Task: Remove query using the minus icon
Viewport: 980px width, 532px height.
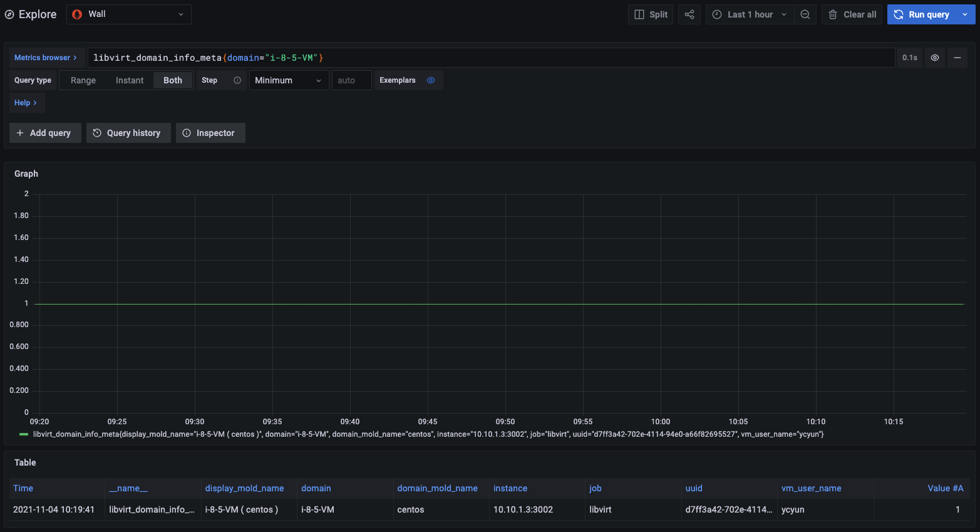Action: (957, 58)
